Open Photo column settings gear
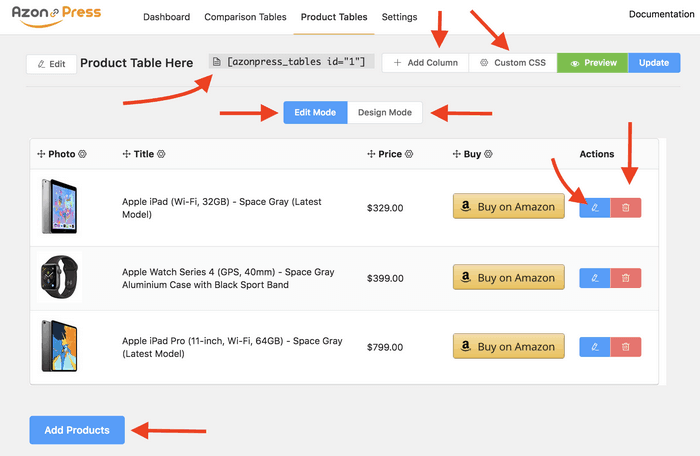The height and width of the screenshot is (456, 700). pos(82,154)
